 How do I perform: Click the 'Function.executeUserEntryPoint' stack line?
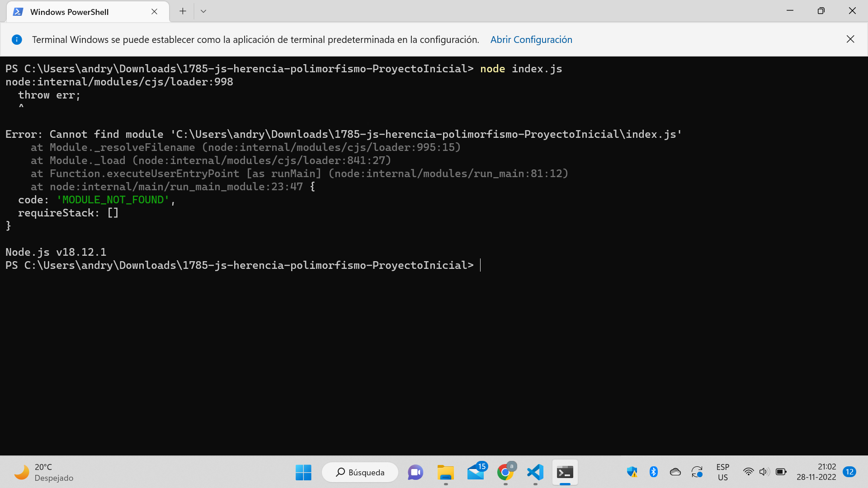click(300, 174)
